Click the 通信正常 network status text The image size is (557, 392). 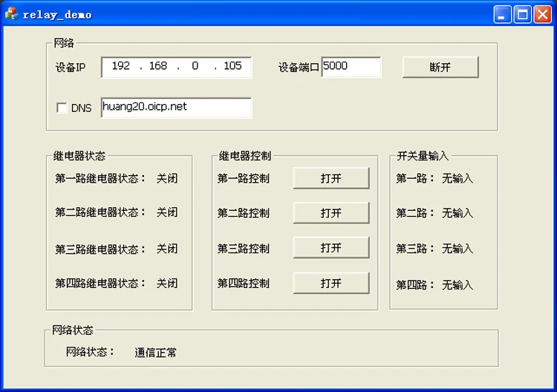pyautogui.click(x=156, y=353)
